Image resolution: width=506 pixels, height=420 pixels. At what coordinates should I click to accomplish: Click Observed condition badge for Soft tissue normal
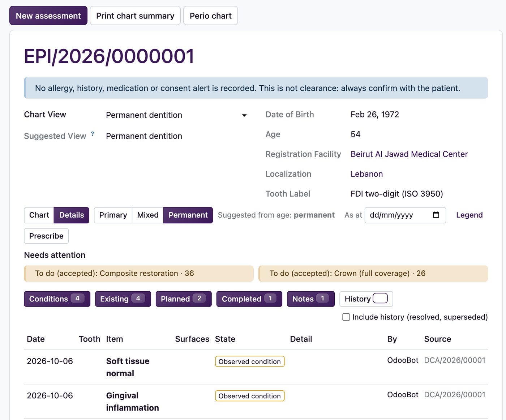click(x=250, y=361)
